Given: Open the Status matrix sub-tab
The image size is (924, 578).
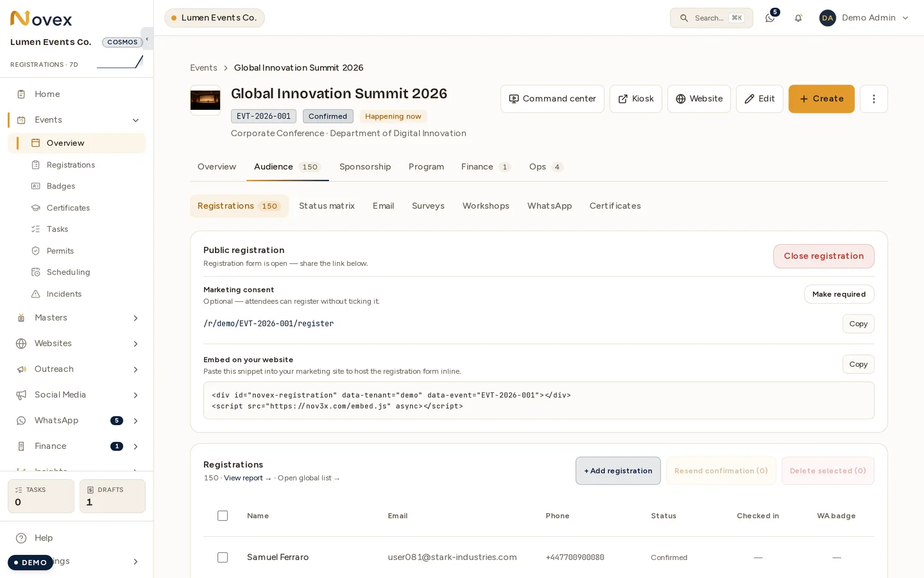Looking at the screenshot, I should click(327, 206).
